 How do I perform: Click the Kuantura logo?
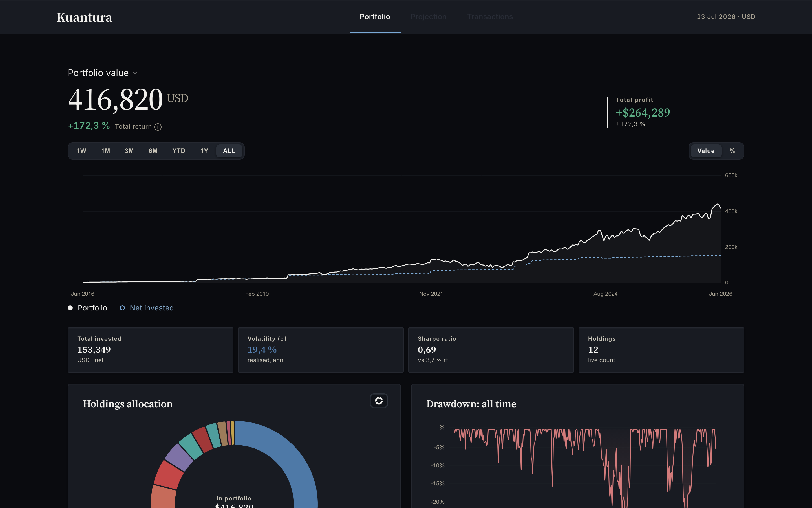click(84, 17)
